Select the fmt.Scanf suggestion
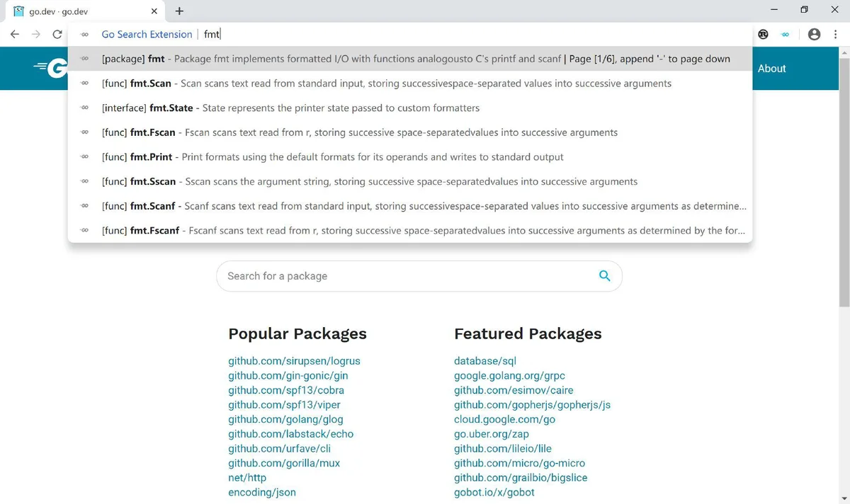The width and height of the screenshot is (850, 504). (x=410, y=205)
